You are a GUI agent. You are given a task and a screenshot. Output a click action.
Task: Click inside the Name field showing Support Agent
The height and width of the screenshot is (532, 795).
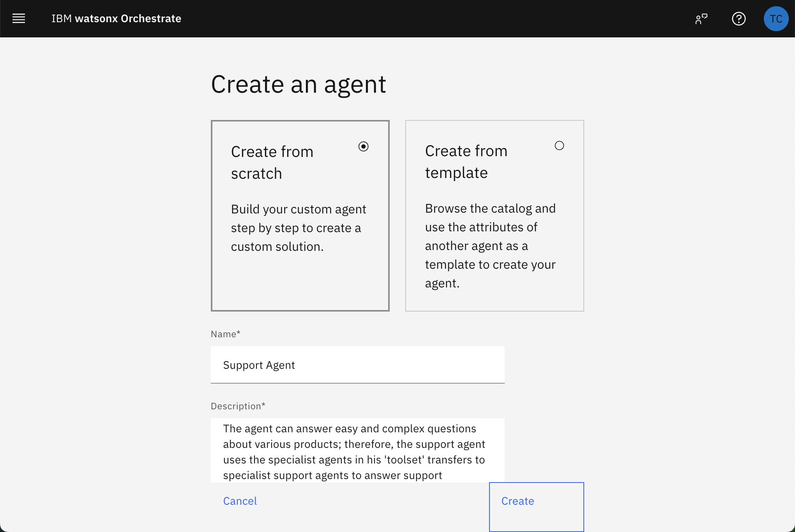pos(357,365)
